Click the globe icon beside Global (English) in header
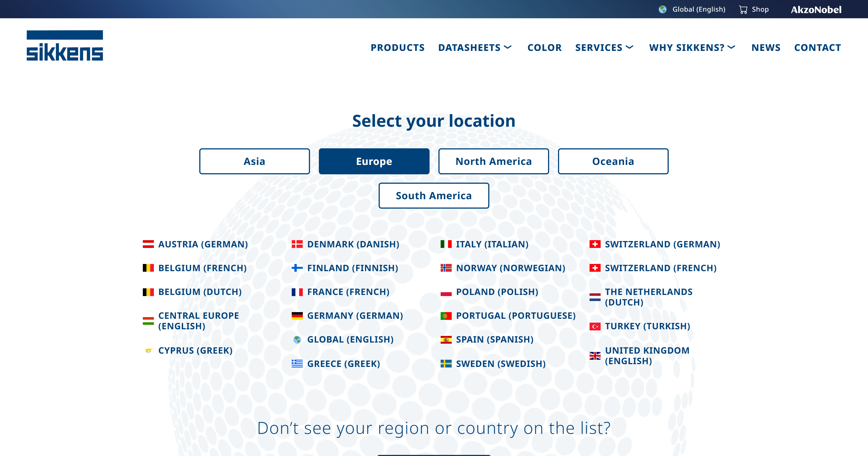The width and height of the screenshot is (868, 456). [x=662, y=9]
